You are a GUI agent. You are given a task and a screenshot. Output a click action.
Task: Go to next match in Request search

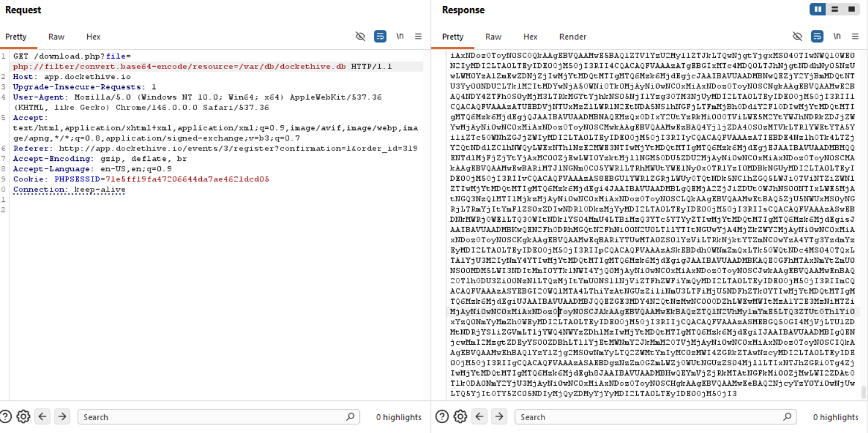tap(62, 417)
